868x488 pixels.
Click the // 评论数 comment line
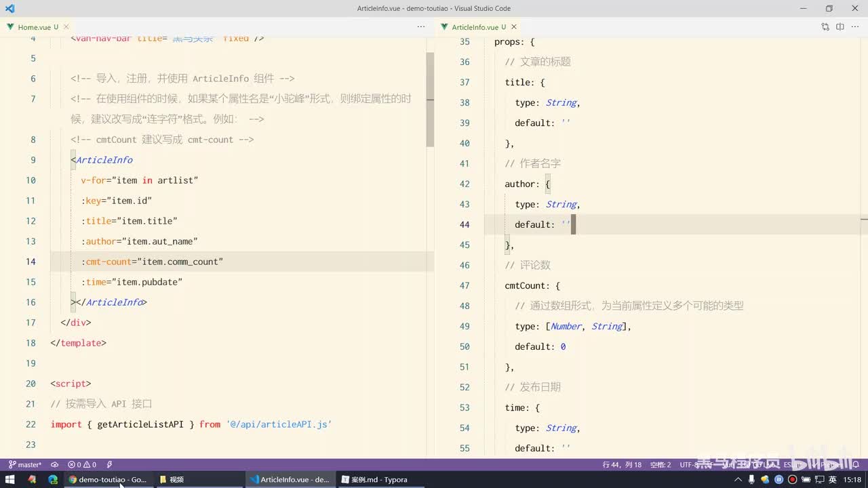click(x=528, y=265)
